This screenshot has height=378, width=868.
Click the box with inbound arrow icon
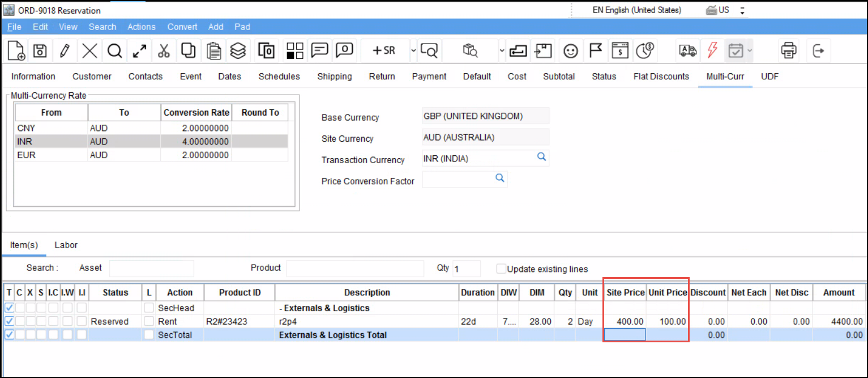tap(544, 50)
